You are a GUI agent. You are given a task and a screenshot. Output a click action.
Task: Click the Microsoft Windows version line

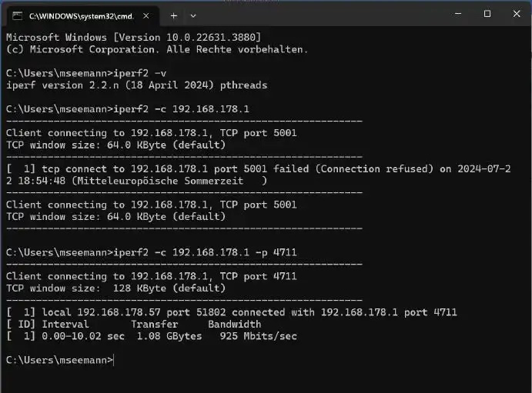pos(133,37)
